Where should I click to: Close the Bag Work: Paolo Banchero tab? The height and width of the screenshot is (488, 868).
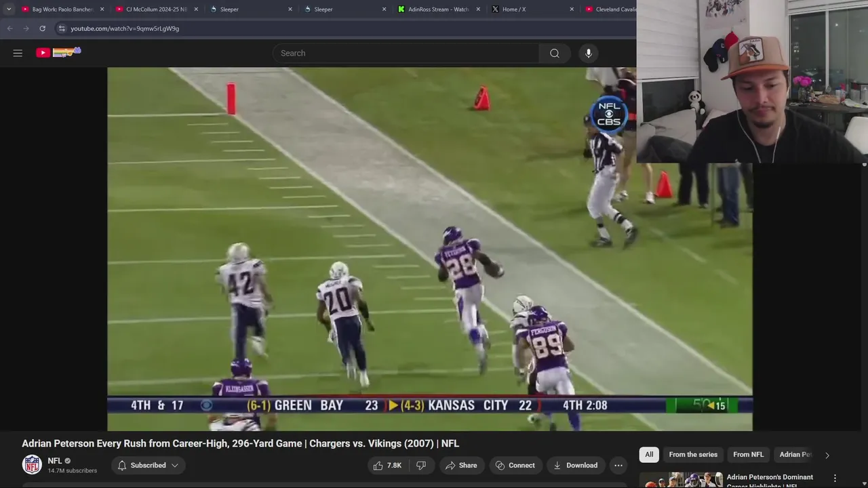coord(102,9)
